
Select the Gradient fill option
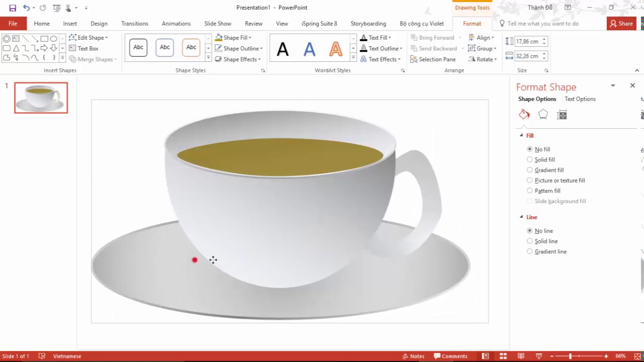530,170
